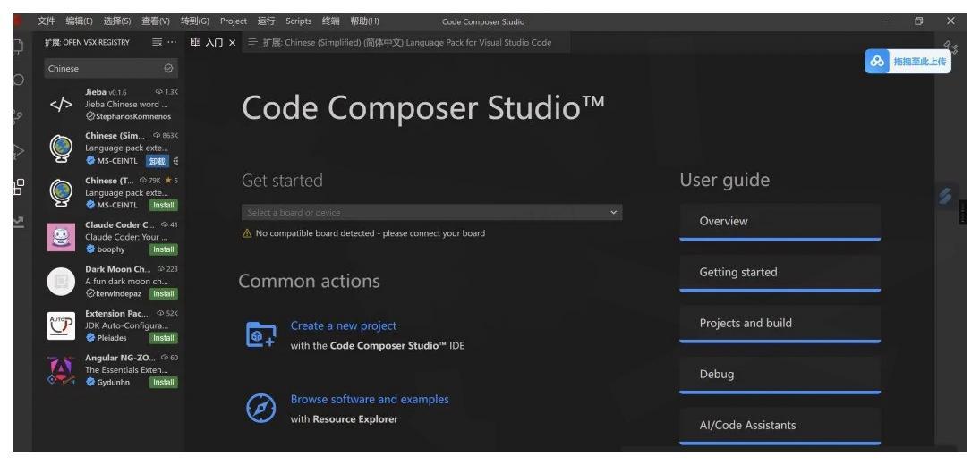Click the kerwindepaz publisher name
The image size is (980, 465).
pyautogui.click(x=121, y=294)
